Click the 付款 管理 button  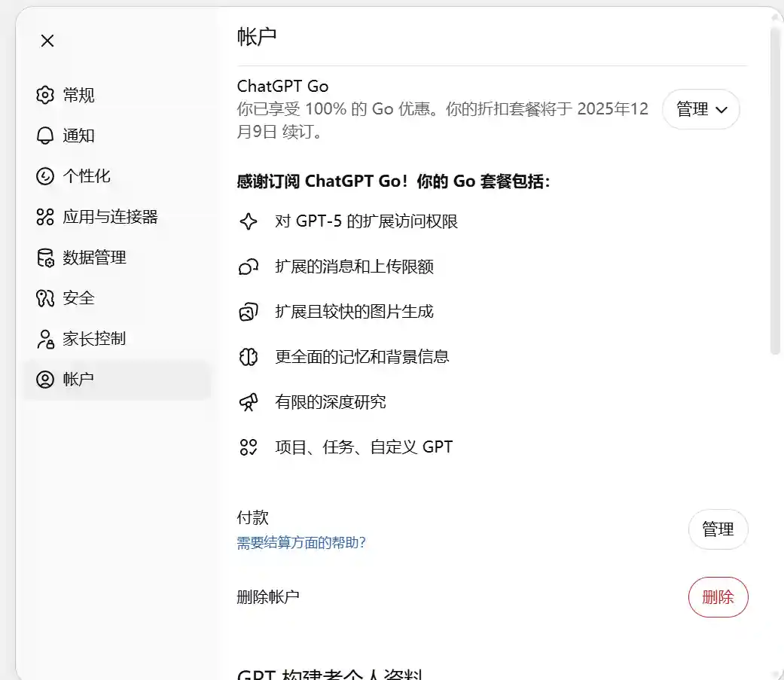718,529
